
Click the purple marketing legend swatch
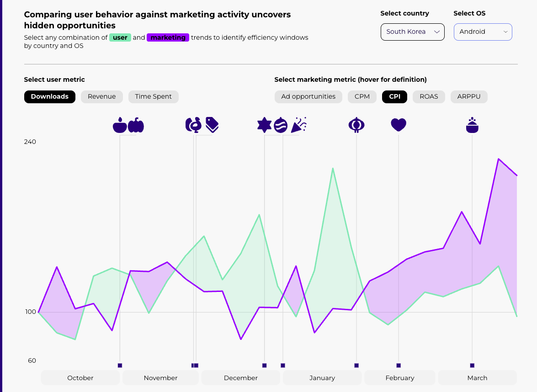[x=168, y=37]
